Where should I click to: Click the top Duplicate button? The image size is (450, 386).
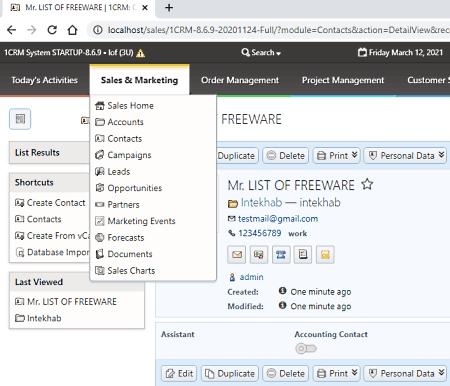237,156
